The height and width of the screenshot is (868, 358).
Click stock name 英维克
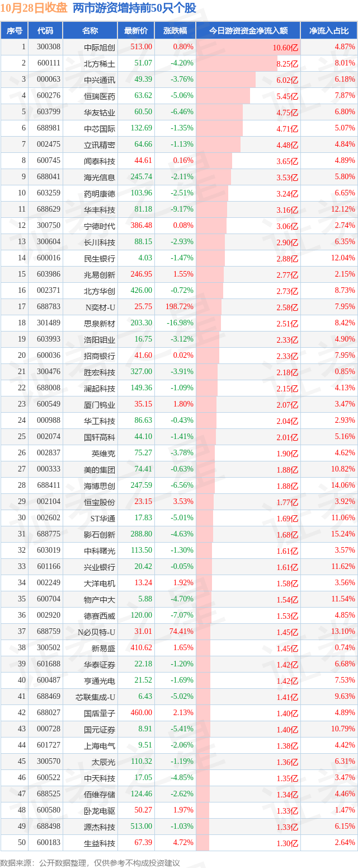[x=103, y=454]
